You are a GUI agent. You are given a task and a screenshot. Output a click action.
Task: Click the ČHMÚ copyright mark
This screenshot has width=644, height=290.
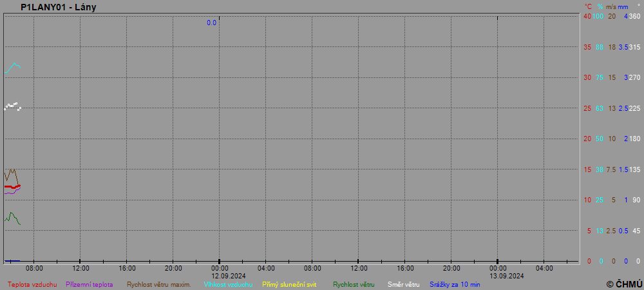coord(624,284)
